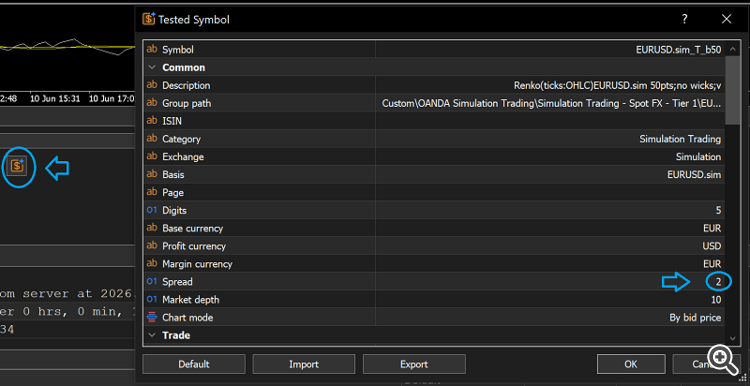Collapse the Trade section
Image resolution: width=750 pixels, height=386 pixels.
pyautogui.click(x=152, y=335)
